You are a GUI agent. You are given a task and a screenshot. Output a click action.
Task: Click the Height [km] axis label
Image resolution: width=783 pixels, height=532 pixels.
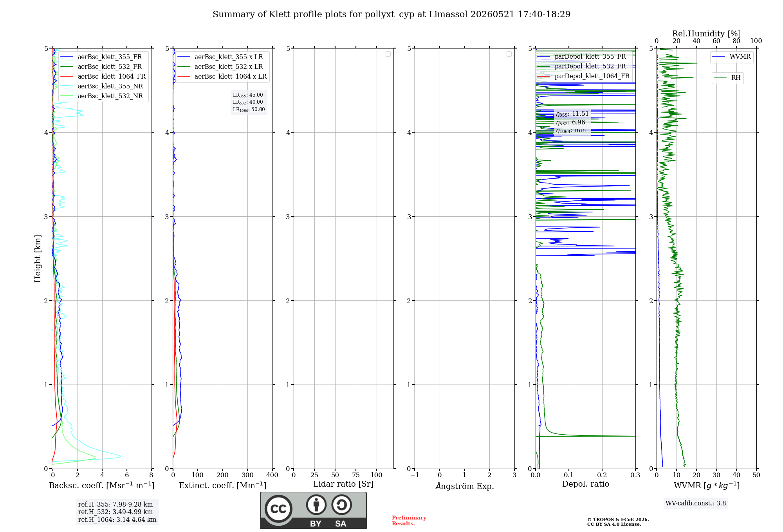point(38,259)
